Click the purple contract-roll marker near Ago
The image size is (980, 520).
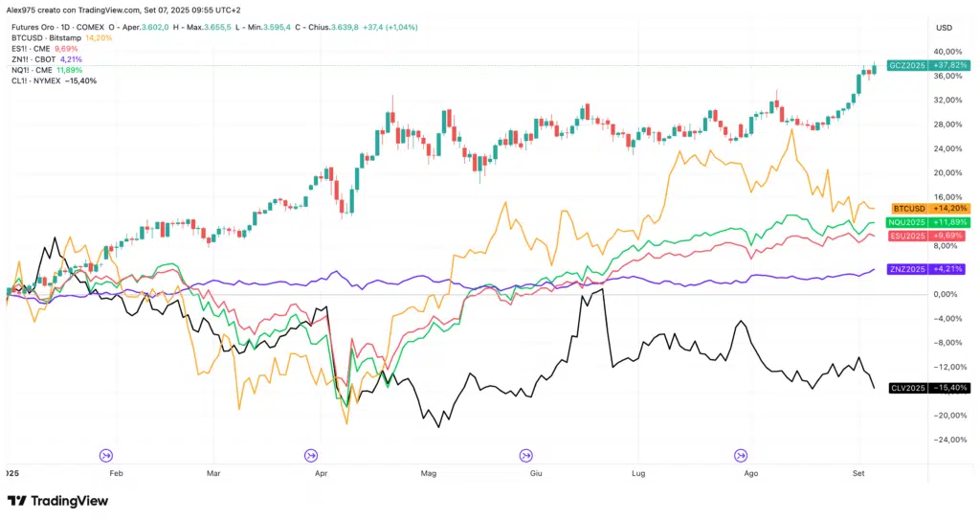[x=740, y=456]
